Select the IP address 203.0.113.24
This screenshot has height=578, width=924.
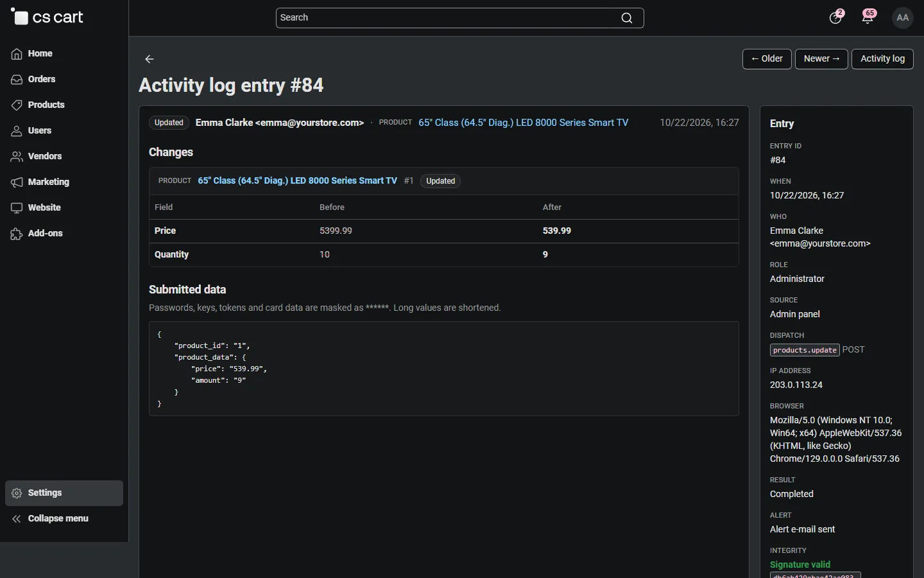coord(796,385)
